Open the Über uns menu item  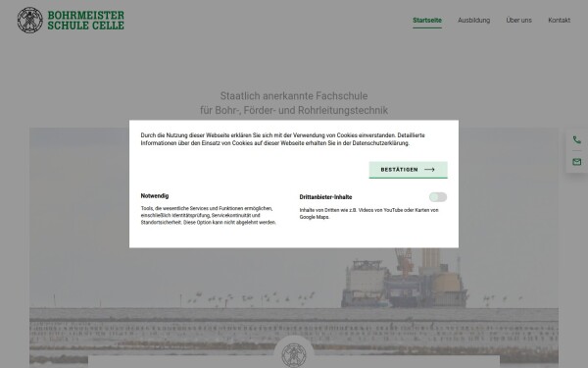pyautogui.click(x=518, y=21)
